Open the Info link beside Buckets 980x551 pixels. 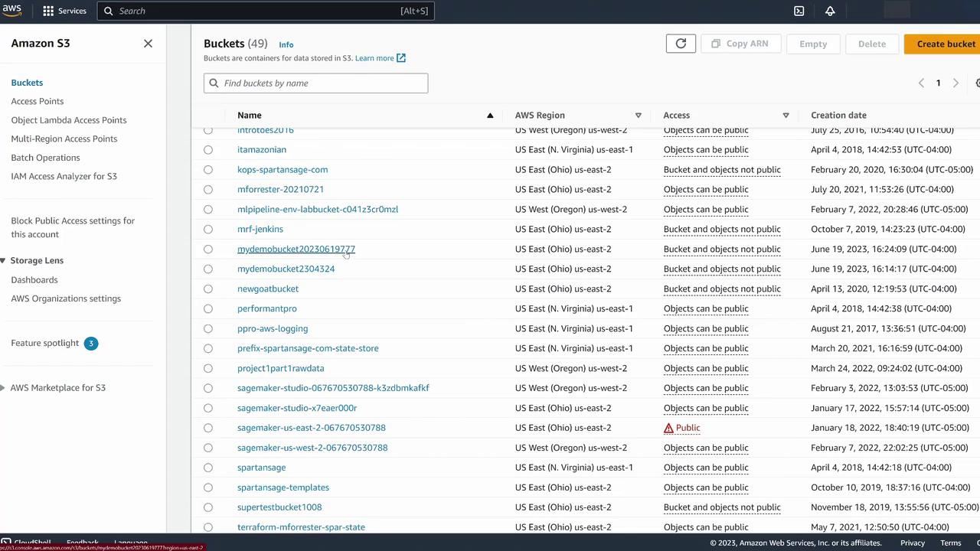286,44
